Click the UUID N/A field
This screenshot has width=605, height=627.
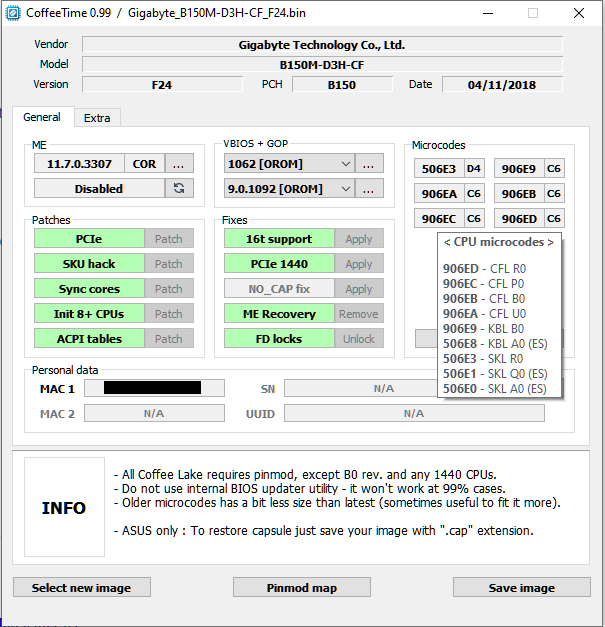414,413
